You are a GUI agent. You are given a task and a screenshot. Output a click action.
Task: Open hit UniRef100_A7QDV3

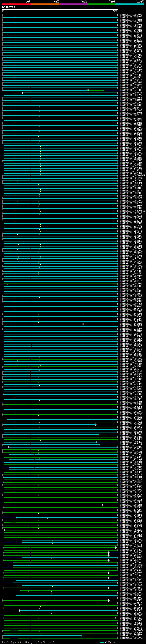(131, 17)
